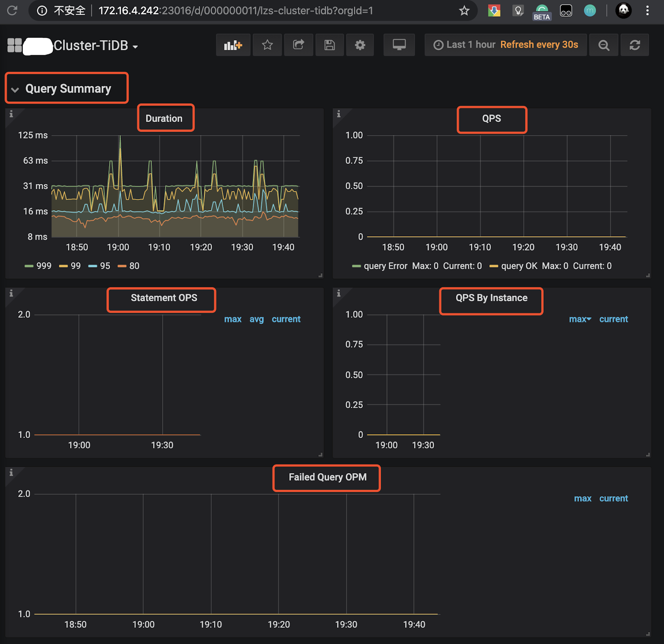Image resolution: width=664 pixels, height=644 pixels.
Task: Open the Share dashboard icon
Action: [298, 45]
